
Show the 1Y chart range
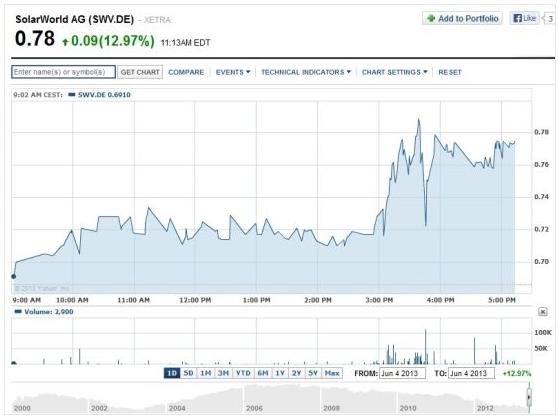(x=280, y=373)
